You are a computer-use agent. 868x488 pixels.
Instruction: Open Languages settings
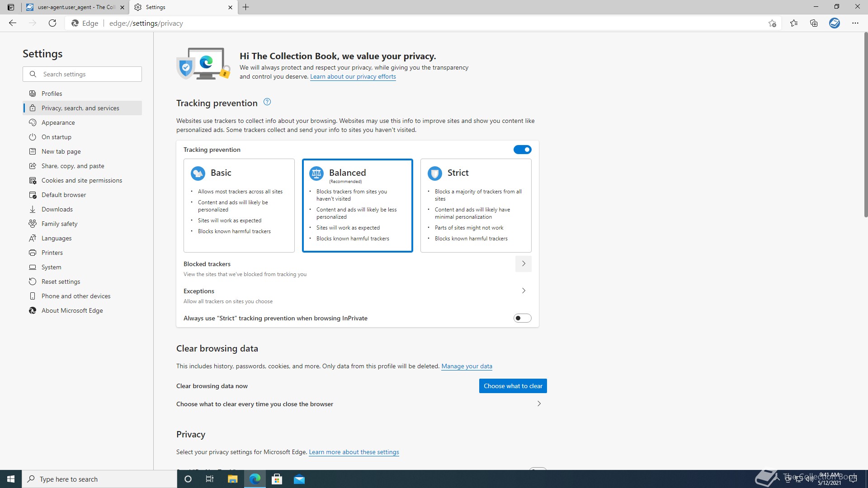pos(82,238)
